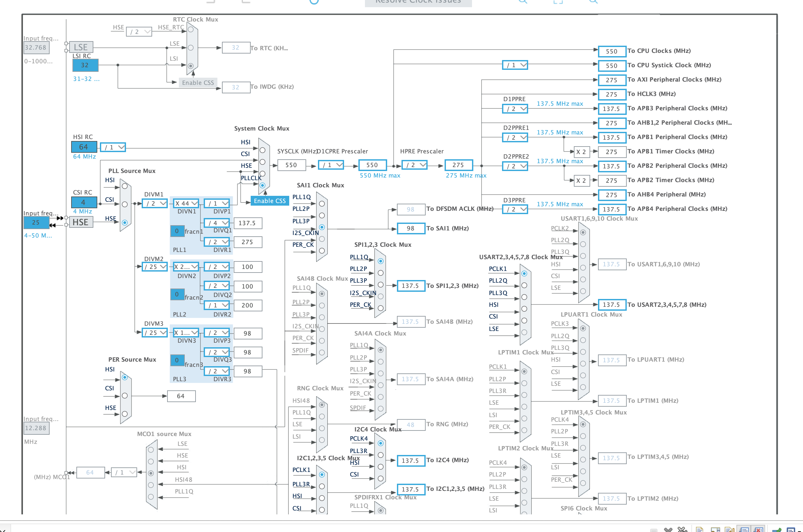Select CSI in PLL Source Mux
Viewport: 803px width, 532px height.
pyautogui.click(x=125, y=204)
